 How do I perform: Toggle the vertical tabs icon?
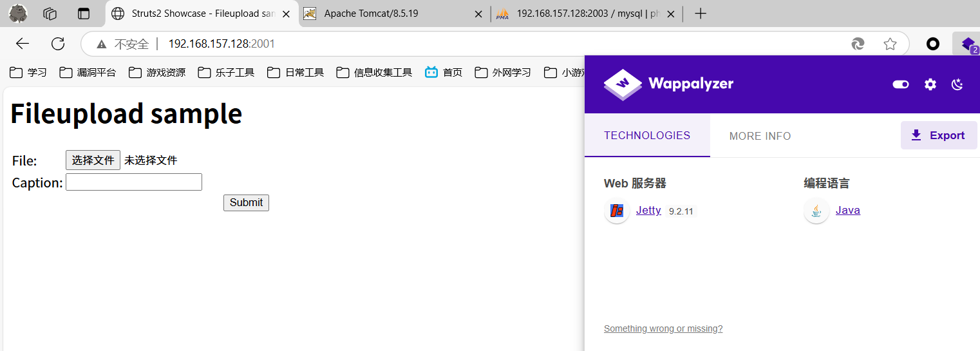83,14
